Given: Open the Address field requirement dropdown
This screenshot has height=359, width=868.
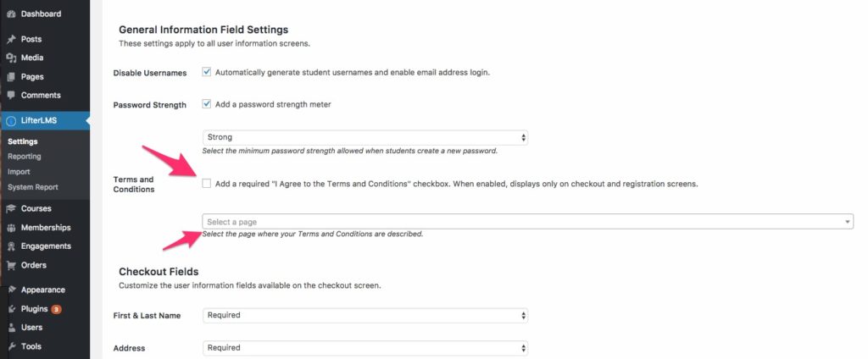Looking at the screenshot, I should point(364,347).
